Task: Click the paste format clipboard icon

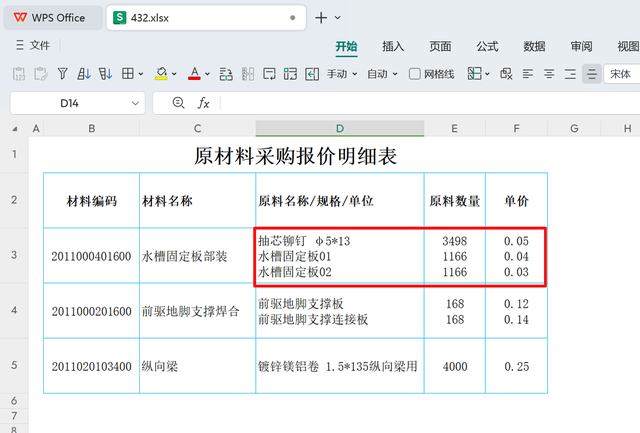Action: point(40,74)
